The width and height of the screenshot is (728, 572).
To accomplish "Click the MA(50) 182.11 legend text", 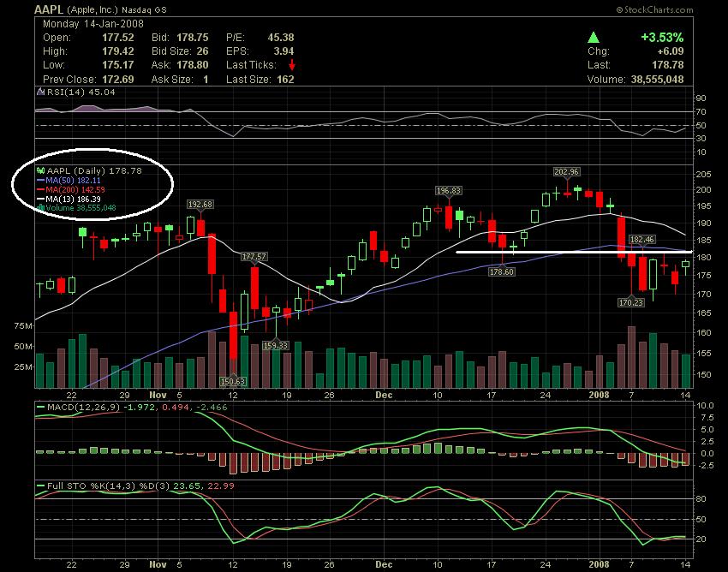I will 73,180.
